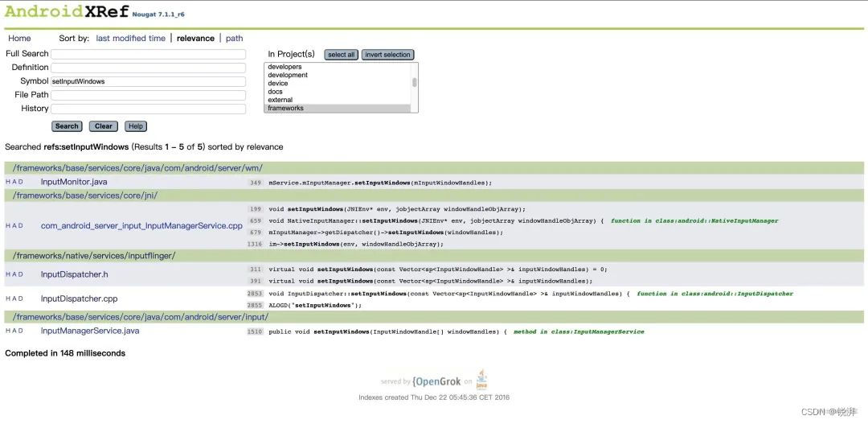Open InputDispatcher.h file link
This screenshot has width=868, height=424.
coord(74,274)
